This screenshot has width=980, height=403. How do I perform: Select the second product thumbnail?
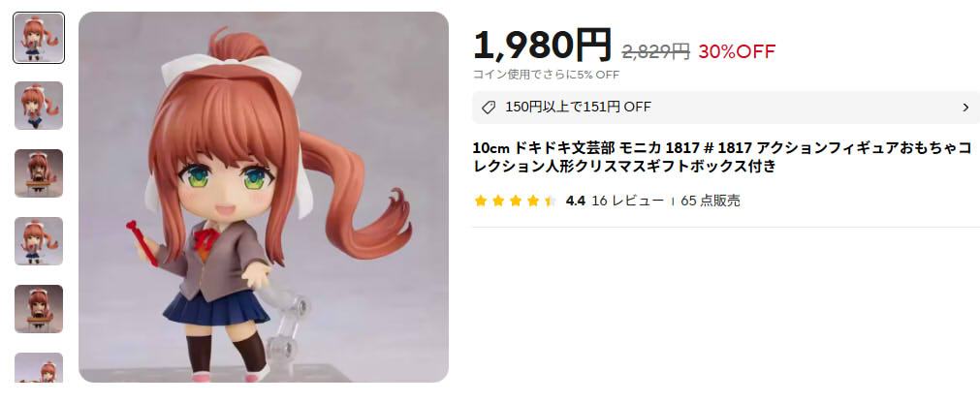pos(39,106)
